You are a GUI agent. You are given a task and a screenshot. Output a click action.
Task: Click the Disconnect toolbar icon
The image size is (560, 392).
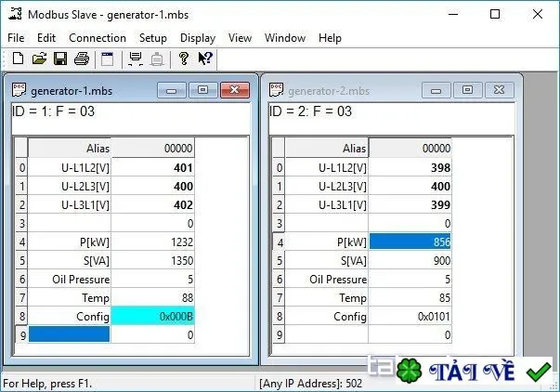pos(157,59)
